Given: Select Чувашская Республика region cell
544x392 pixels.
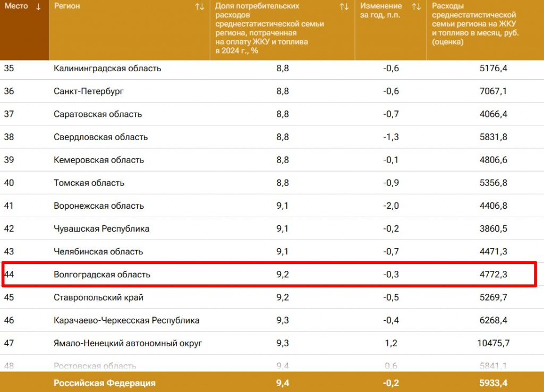Looking at the screenshot, I should point(101,228).
